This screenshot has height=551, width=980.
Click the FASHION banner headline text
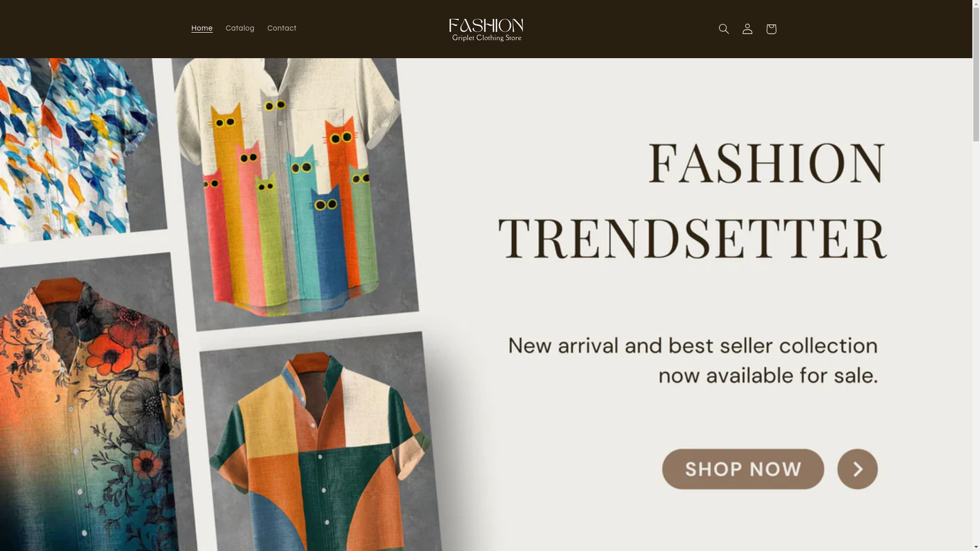tap(767, 163)
